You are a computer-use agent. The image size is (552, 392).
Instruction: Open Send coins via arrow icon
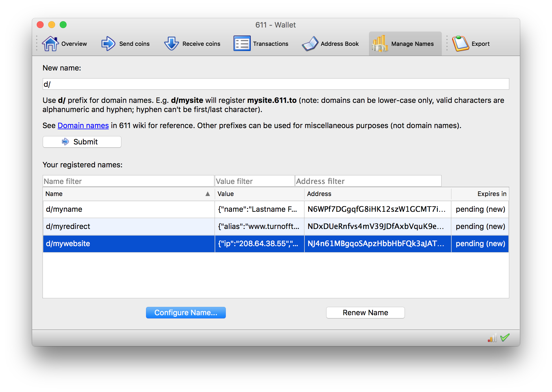pos(108,44)
